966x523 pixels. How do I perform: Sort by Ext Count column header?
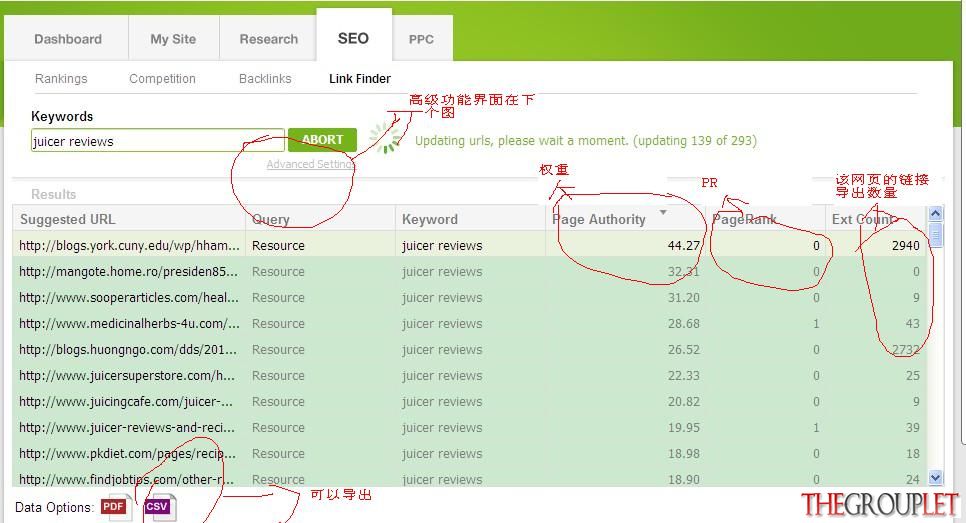pyautogui.click(x=876, y=219)
